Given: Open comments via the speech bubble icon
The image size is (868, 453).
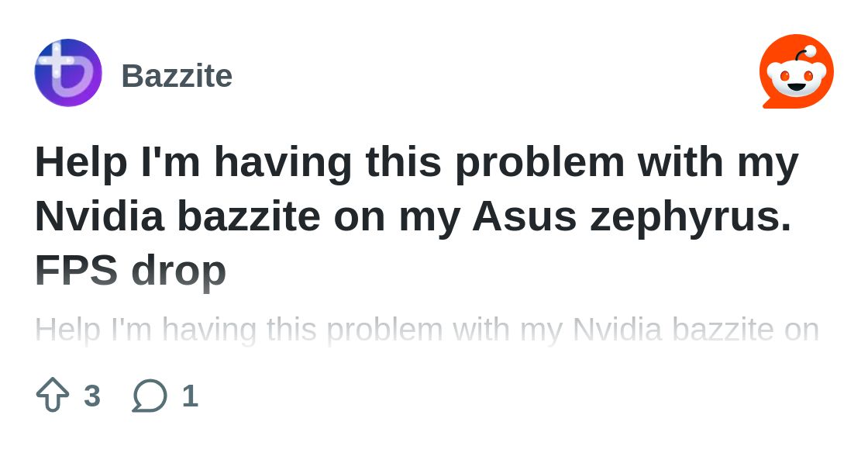Looking at the screenshot, I should (x=150, y=395).
